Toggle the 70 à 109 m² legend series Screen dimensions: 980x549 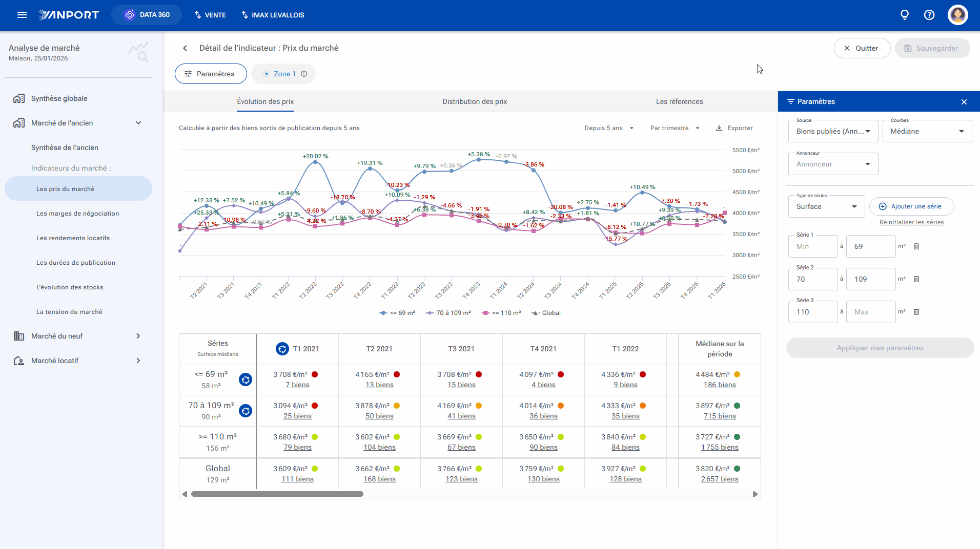coord(448,313)
